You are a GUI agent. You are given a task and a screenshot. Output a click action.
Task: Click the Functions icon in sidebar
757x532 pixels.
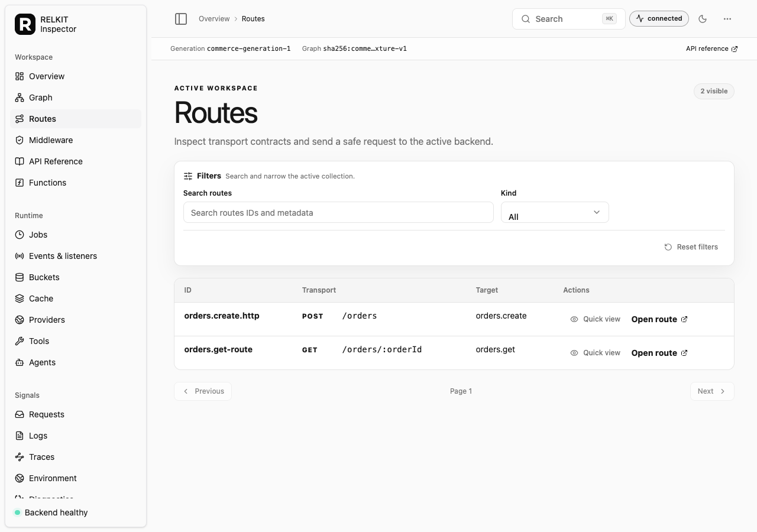20,183
